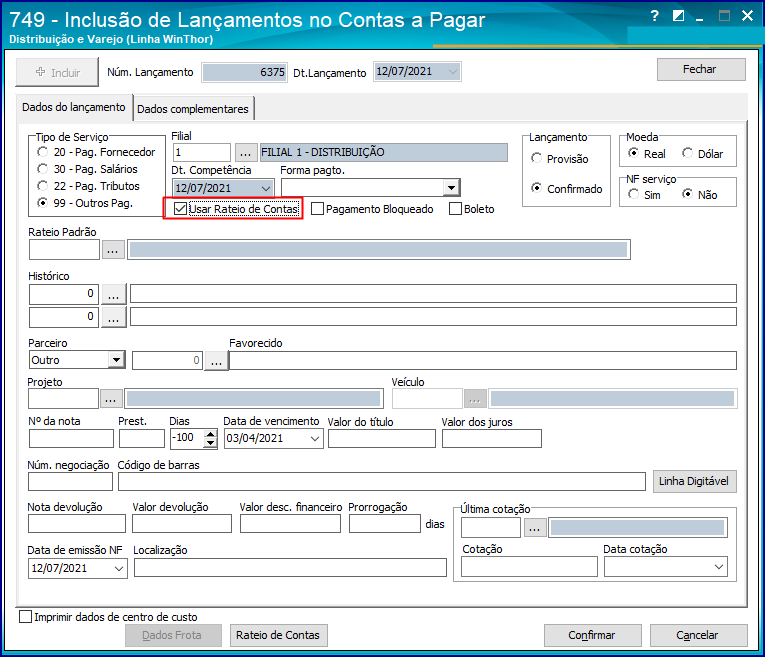Click Localização input field
This screenshot has width=765, height=657.
290,568
